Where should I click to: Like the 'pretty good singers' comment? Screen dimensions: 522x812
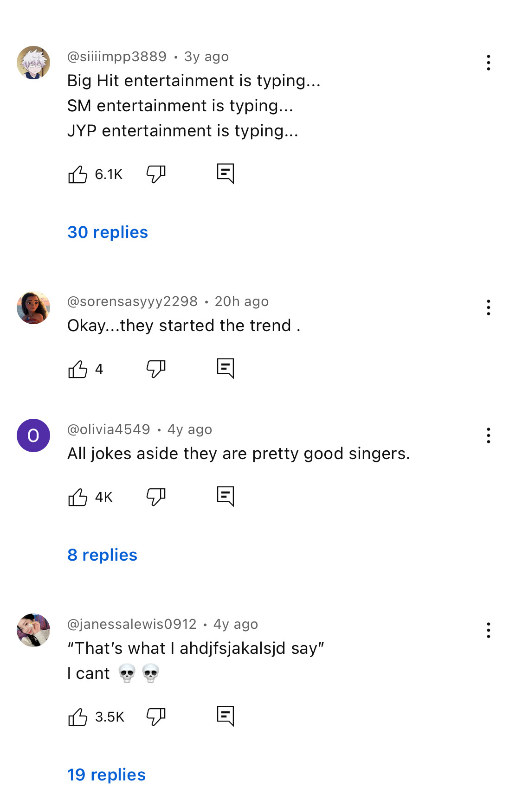pyautogui.click(x=78, y=497)
